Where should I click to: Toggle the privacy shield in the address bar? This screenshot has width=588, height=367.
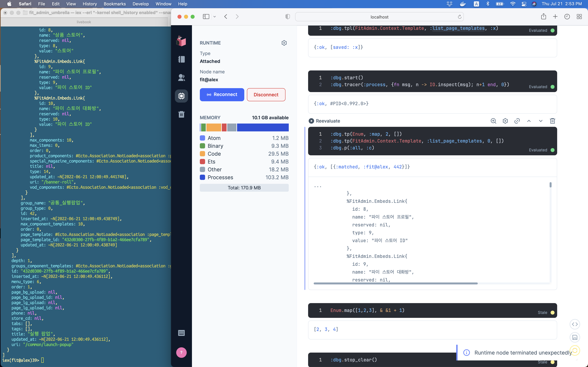tap(287, 17)
